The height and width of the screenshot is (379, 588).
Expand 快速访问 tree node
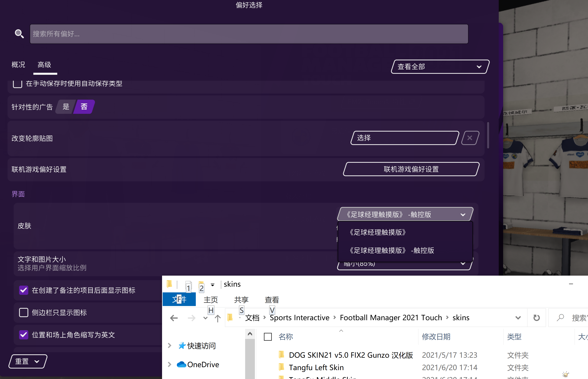pos(169,345)
